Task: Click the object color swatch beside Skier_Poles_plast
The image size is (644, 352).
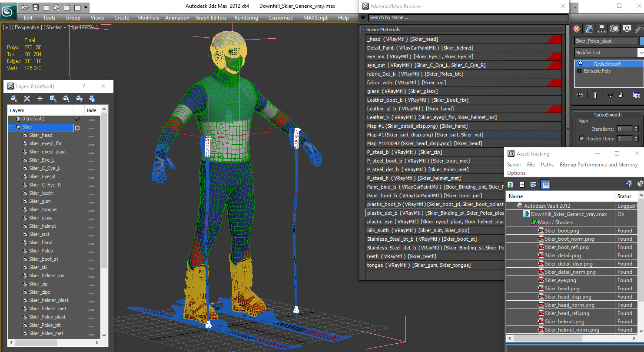Action: [641, 41]
